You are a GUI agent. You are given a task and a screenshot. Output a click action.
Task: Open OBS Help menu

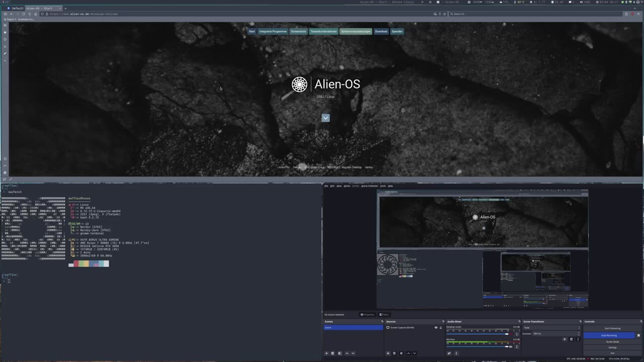point(390,186)
